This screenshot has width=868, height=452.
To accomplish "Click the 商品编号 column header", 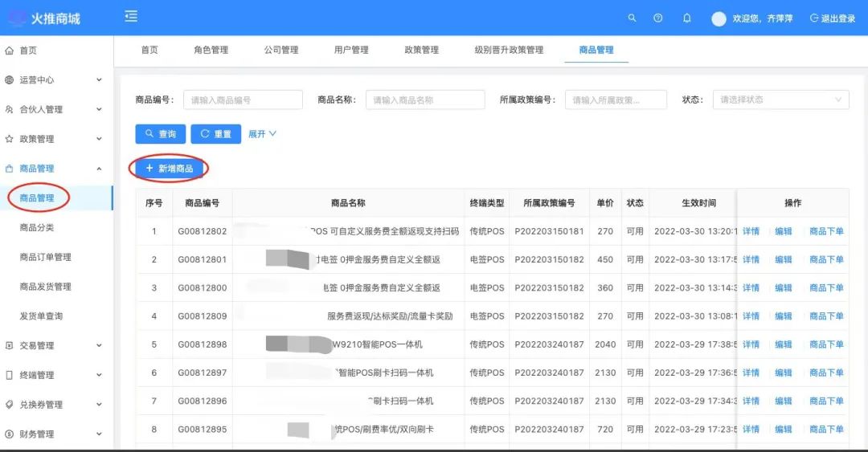I will tap(202, 203).
